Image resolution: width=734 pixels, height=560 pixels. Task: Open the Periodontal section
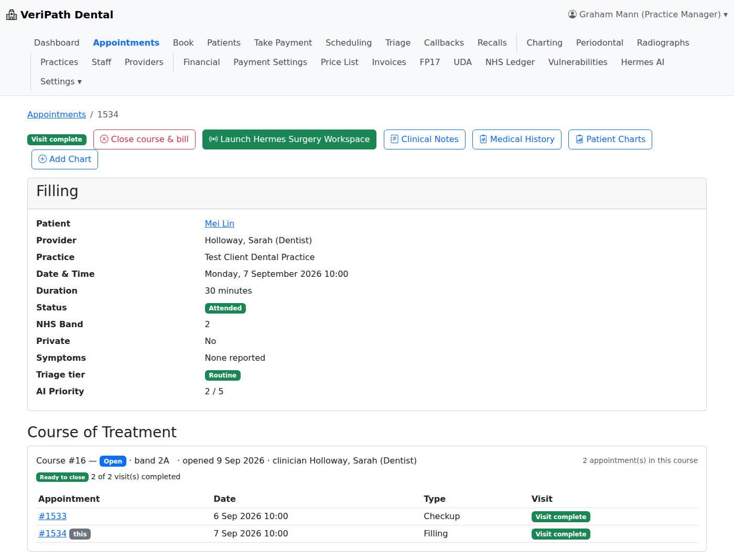[x=600, y=42]
